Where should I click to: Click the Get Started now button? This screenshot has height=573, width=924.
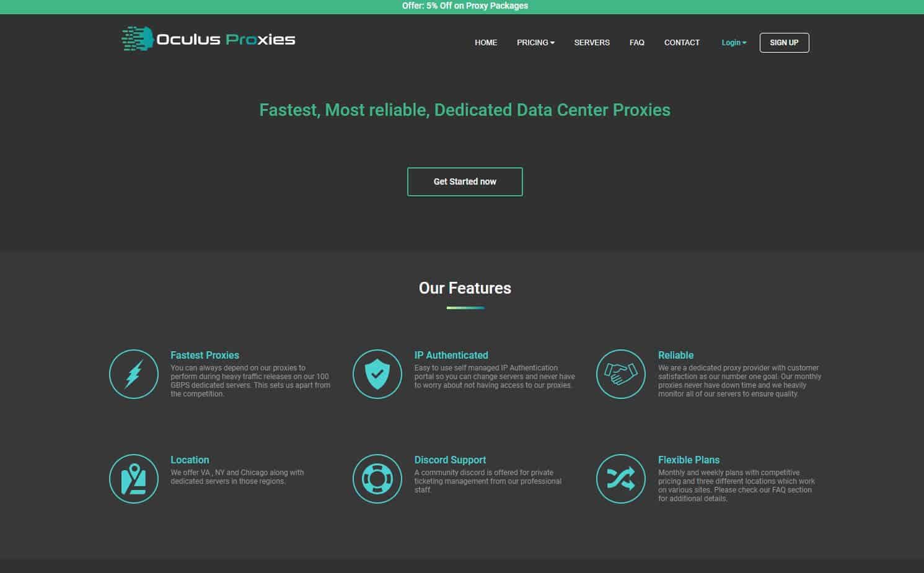coord(465,182)
